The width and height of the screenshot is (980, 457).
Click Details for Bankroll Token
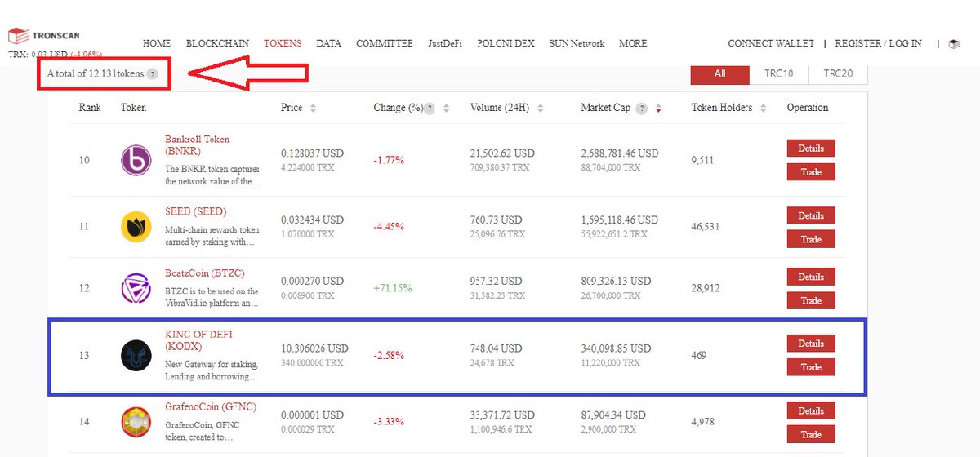(x=811, y=149)
